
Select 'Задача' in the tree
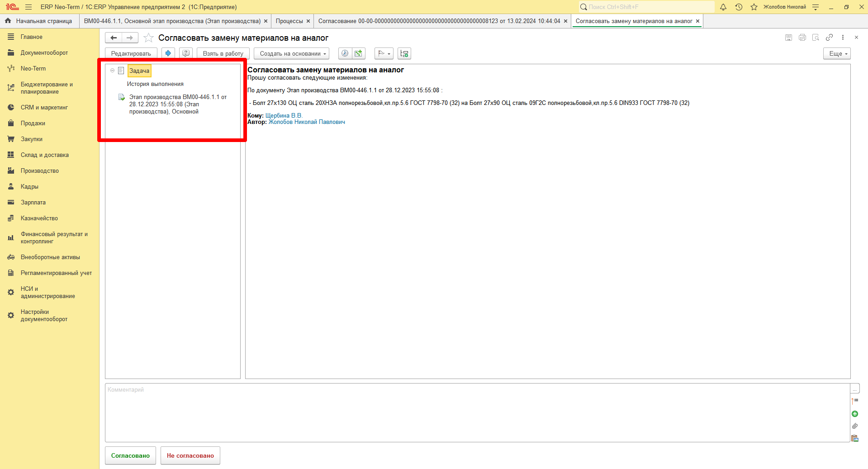139,71
